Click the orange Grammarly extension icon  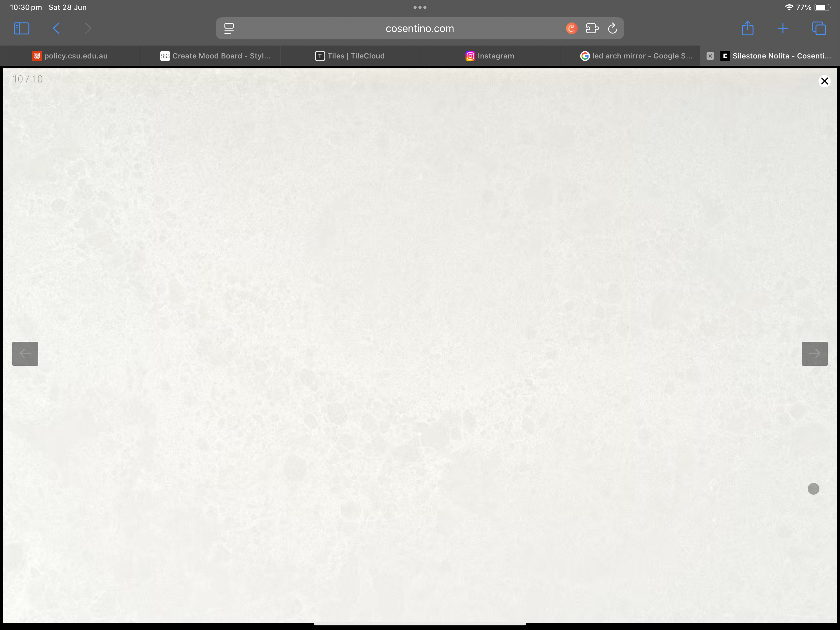coord(572,29)
